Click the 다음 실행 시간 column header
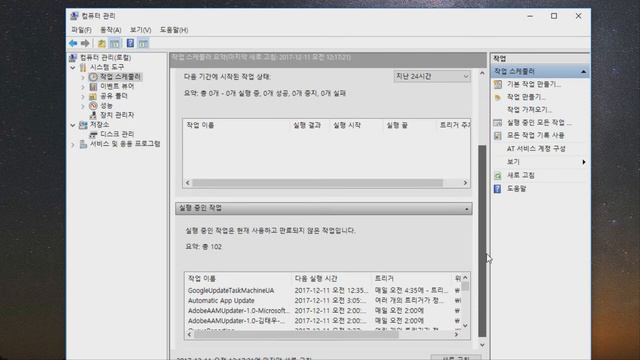640x360 pixels. 316,278
